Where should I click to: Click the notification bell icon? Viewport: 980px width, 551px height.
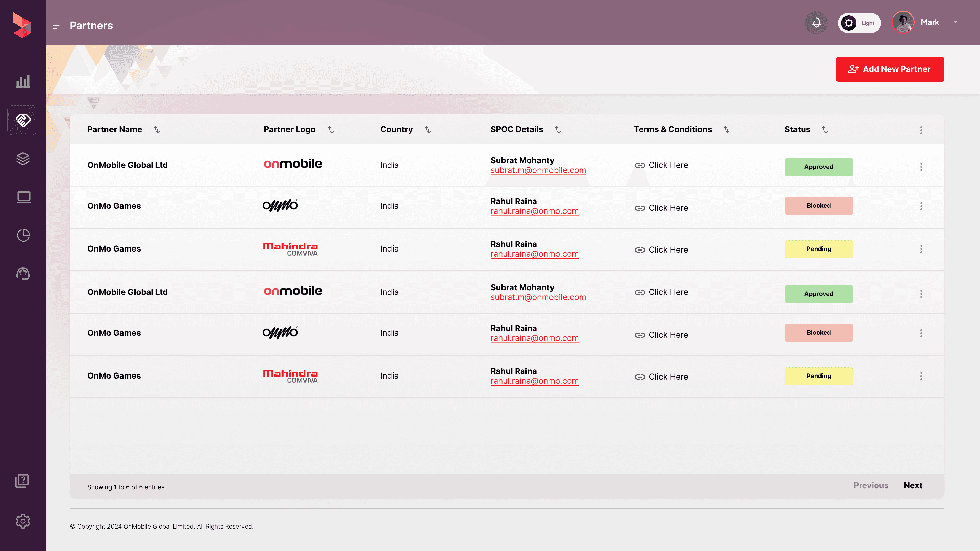[816, 23]
